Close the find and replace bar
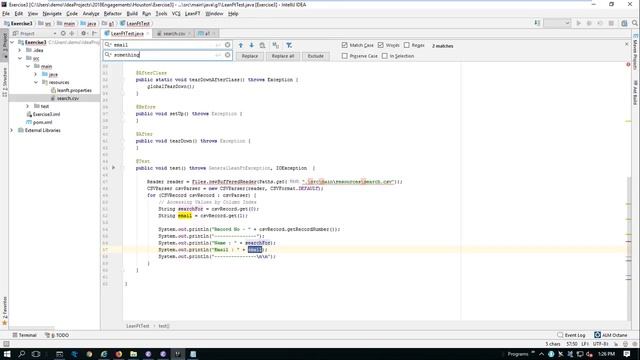 (627, 44)
